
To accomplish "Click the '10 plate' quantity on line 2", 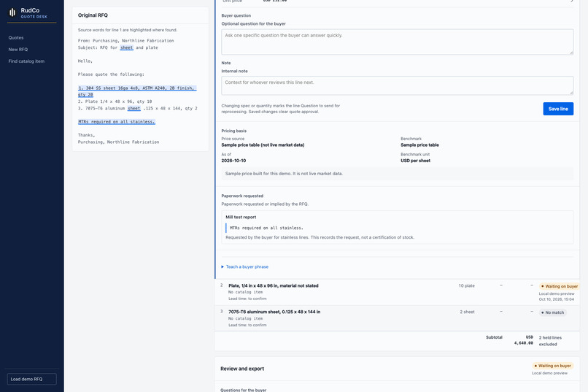I will click(x=466, y=286).
